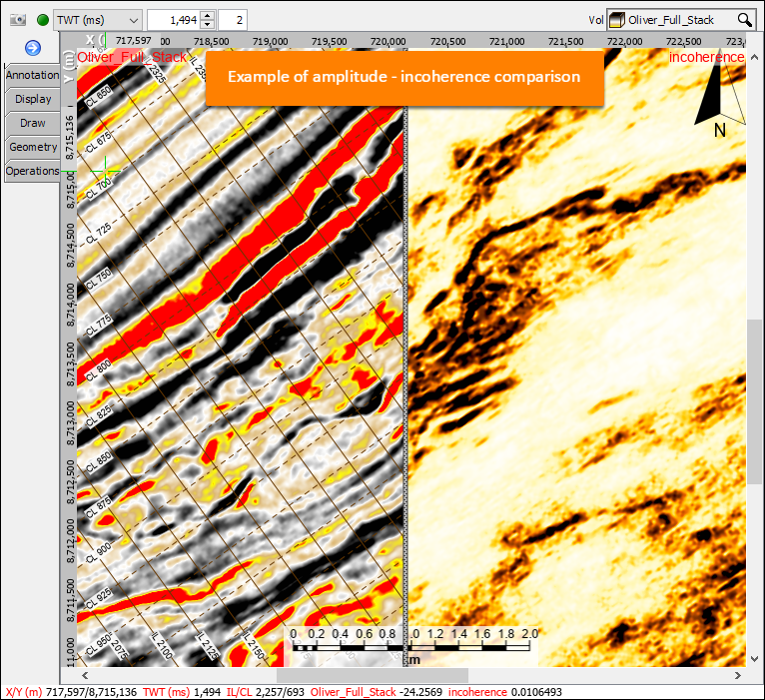Click the horizontal scrollbar right arrow

[x=738, y=676]
